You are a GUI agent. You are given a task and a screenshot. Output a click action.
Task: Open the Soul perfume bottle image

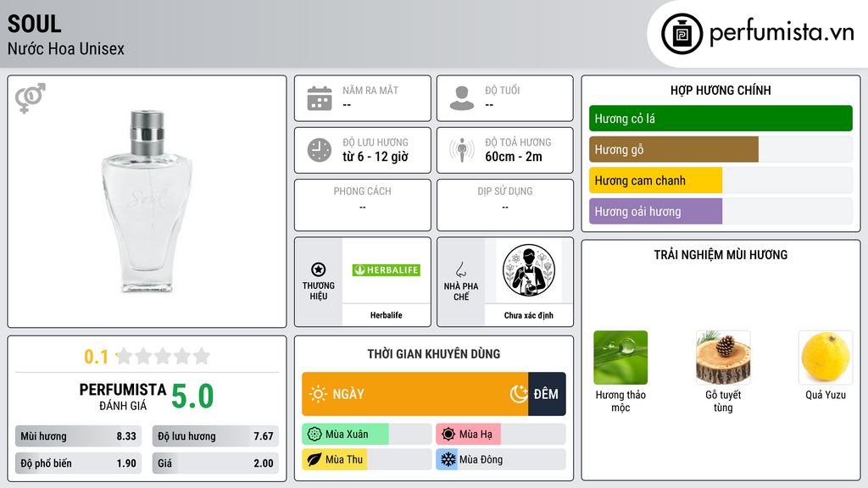pyautogui.click(x=147, y=202)
